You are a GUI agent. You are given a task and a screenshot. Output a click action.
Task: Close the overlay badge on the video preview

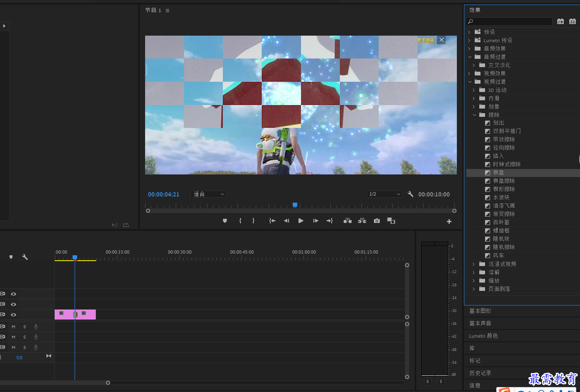point(442,40)
